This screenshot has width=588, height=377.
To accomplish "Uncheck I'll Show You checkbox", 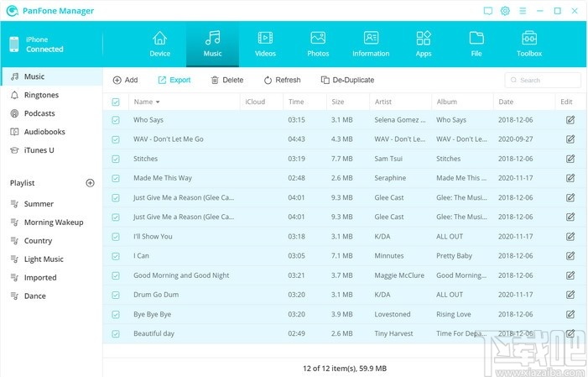I will tap(116, 237).
